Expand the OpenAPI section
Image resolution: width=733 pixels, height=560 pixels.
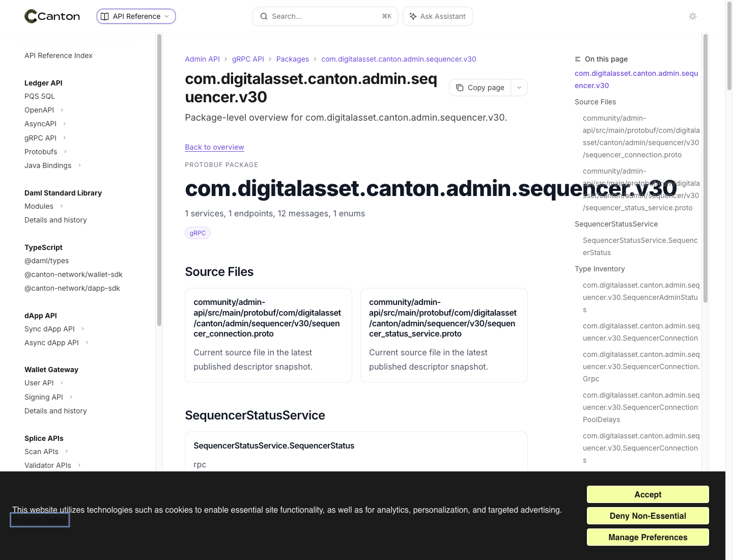[44, 110]
